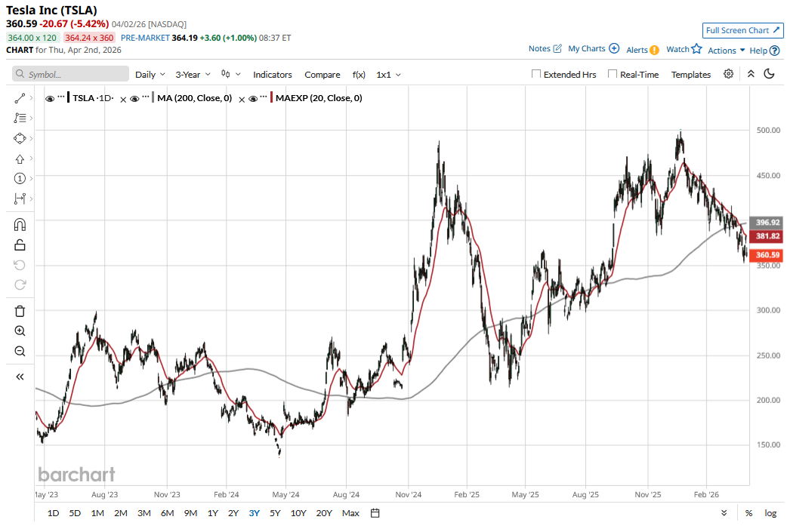Open TSLA series options ellipsis
This screenshot has height=532, width=793.
click(61, 96)
